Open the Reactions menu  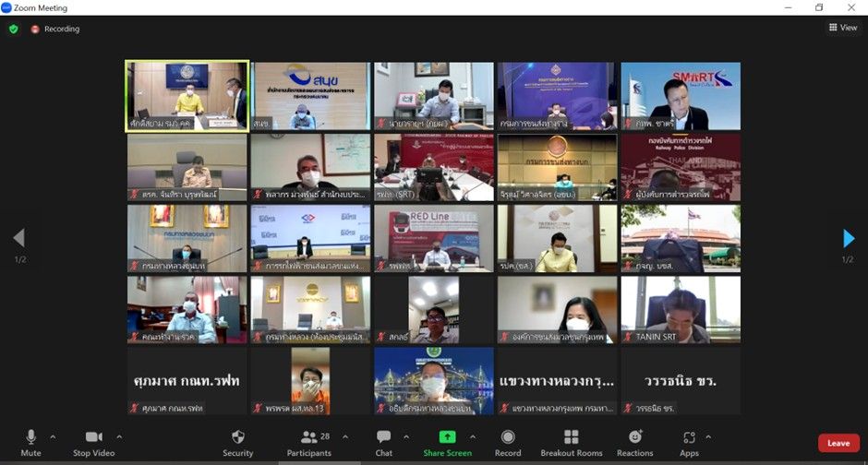click(x=634, y=441)
